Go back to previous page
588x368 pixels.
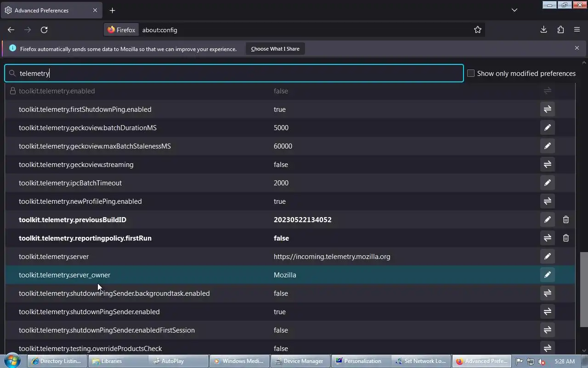(x=11, y=29)
